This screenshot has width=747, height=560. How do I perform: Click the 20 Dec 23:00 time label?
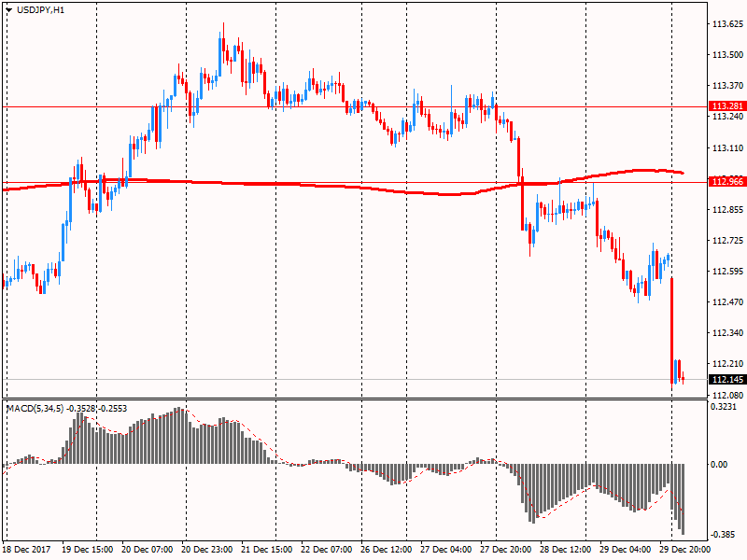pos(206,550)
